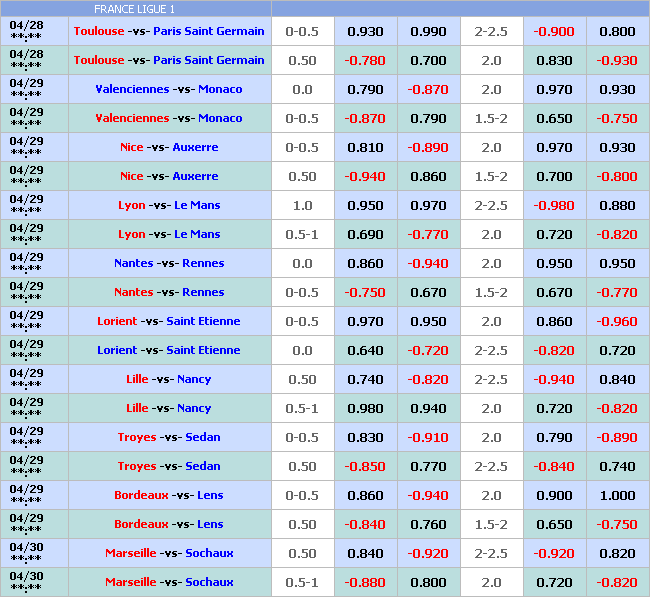650x597 pixels.
Task: Pick the 0.760 odds for Bordeaux
Action: pos(428,524)
